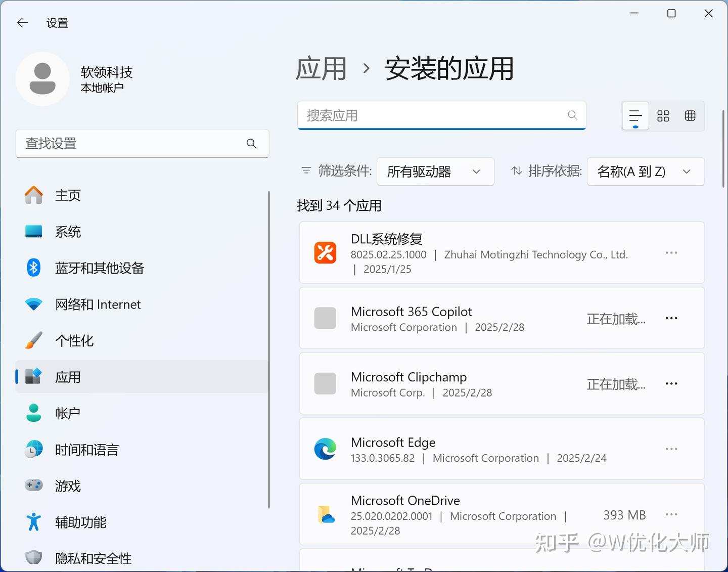Screen dimensions: 728x572
Task: Click the Microsoft Clipchamp app name
Action: pyautogui.click(x=409, y=377)
